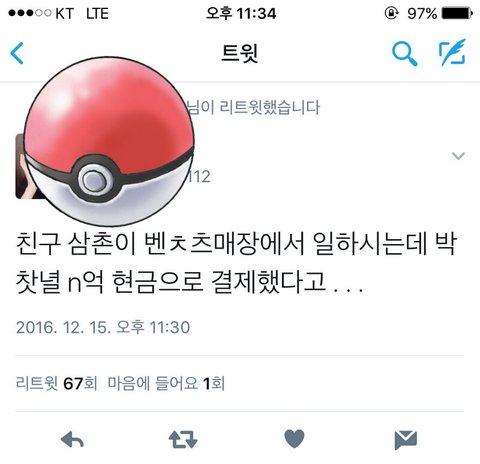
Task: Tap the battery indicator in status bar
Action: point(457,13)
